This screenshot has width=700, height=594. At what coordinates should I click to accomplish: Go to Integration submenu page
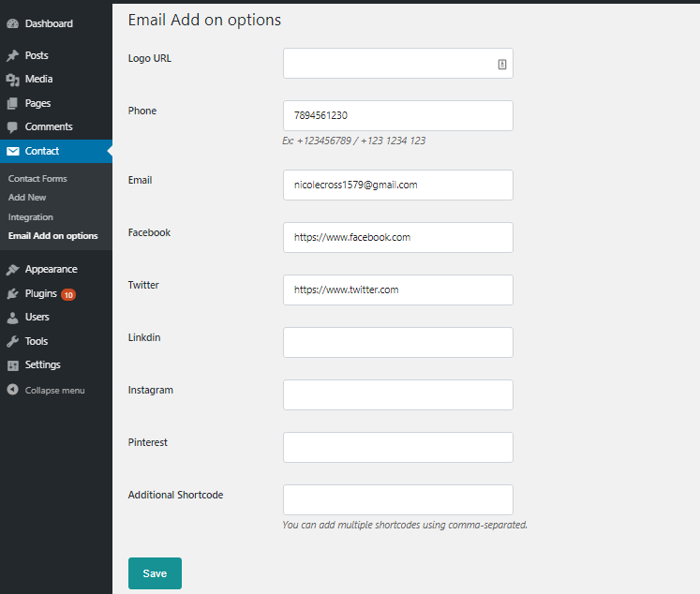[30, 216]
